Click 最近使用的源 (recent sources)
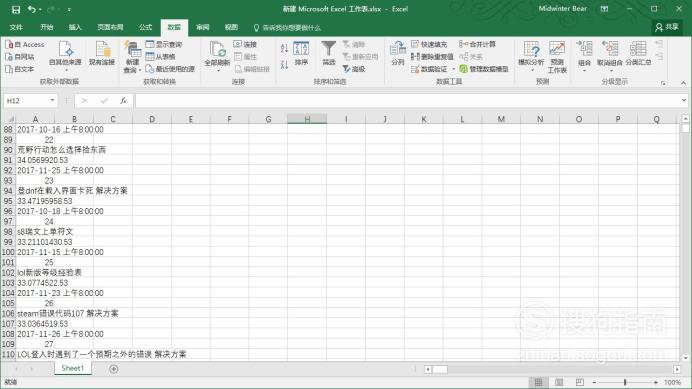The width and height of the screenshot is (692, 389). 170,69
